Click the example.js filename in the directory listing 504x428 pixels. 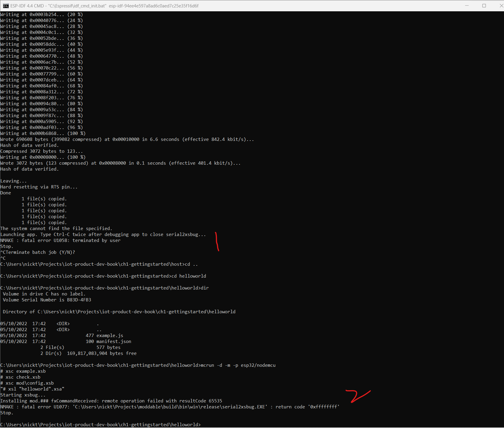[x=110, y=335]
